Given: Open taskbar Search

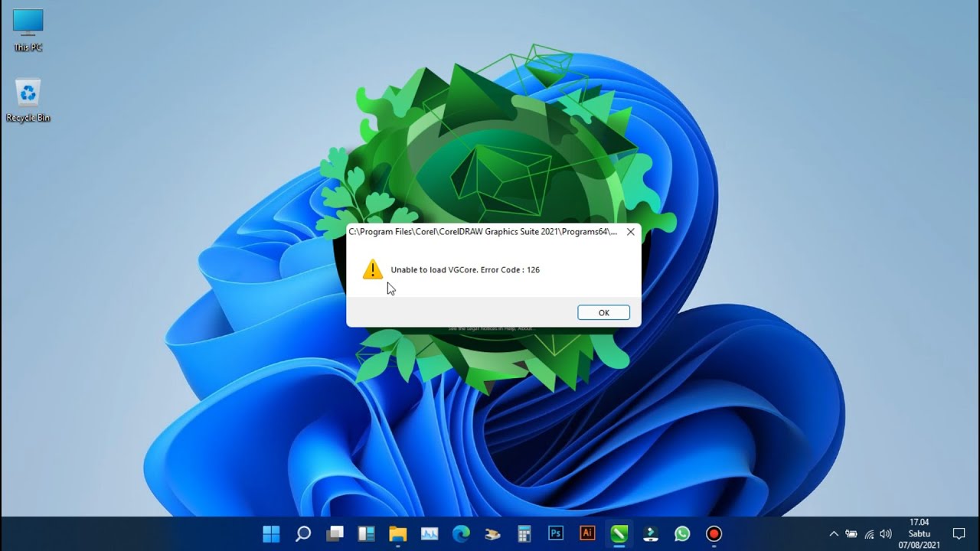Looking at the screenshot, I should (303, 533).
